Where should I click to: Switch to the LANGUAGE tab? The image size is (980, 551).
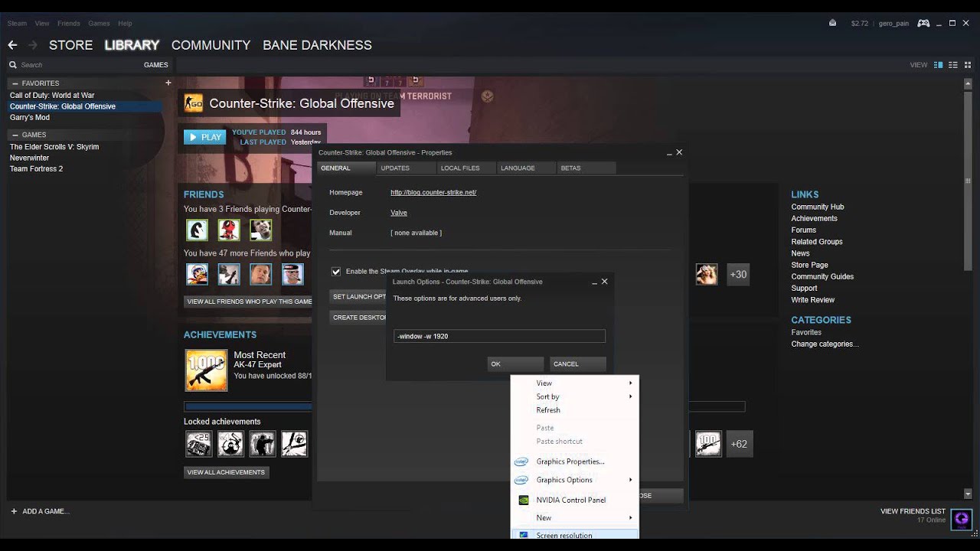pos(525,168)
